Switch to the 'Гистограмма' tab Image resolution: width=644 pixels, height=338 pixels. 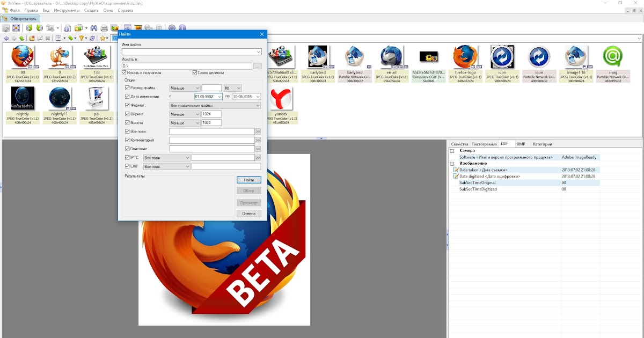pos(484,144)
